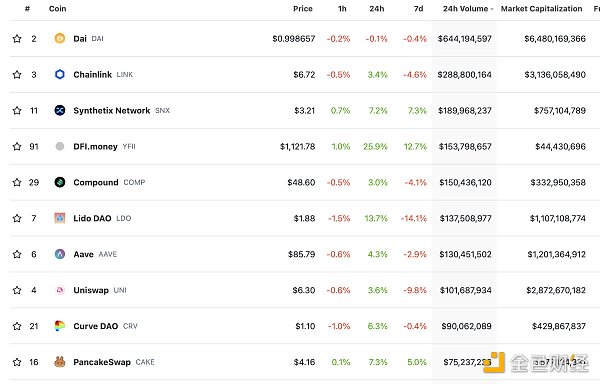Image resolution: width=600 pixels, height=384 pixels.
Task: Click the Lido DAO logo icon
Action: (x=60, y=218)
